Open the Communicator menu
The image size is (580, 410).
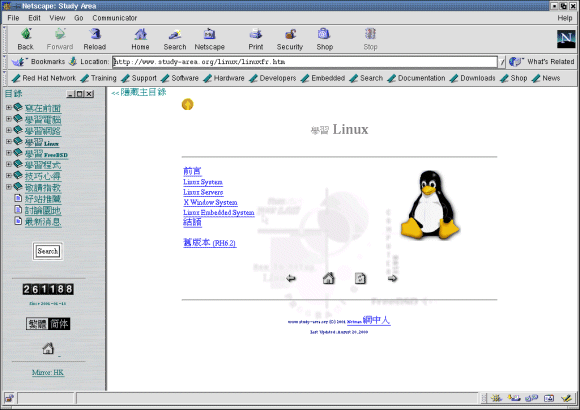(115, 18)
